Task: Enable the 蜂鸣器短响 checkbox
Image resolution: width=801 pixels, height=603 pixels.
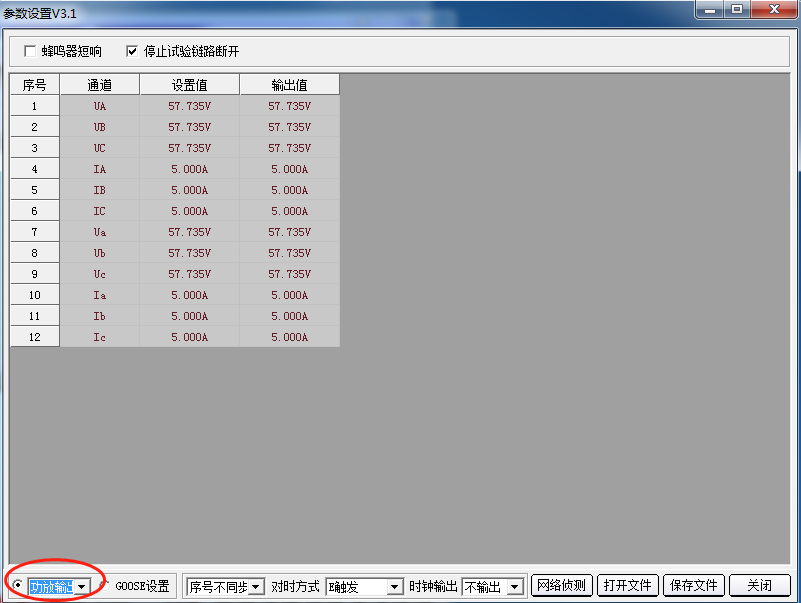Action: pos(30,51)
